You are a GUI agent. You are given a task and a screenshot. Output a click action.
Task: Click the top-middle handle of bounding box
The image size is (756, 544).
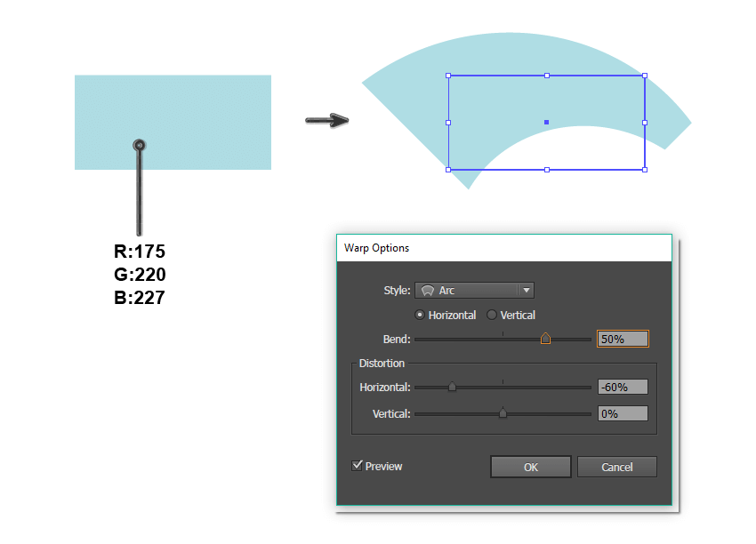(x=547, y=76)
